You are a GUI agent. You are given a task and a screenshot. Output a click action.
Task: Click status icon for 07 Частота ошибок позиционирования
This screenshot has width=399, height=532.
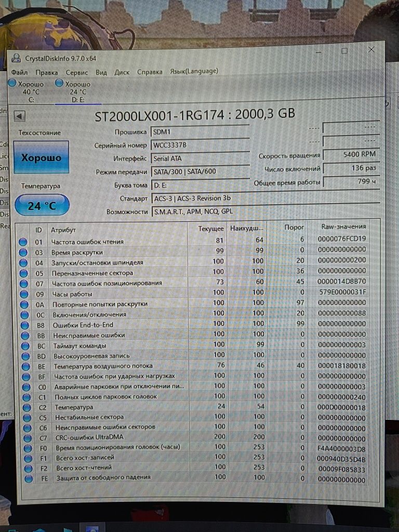coord(24,284)
